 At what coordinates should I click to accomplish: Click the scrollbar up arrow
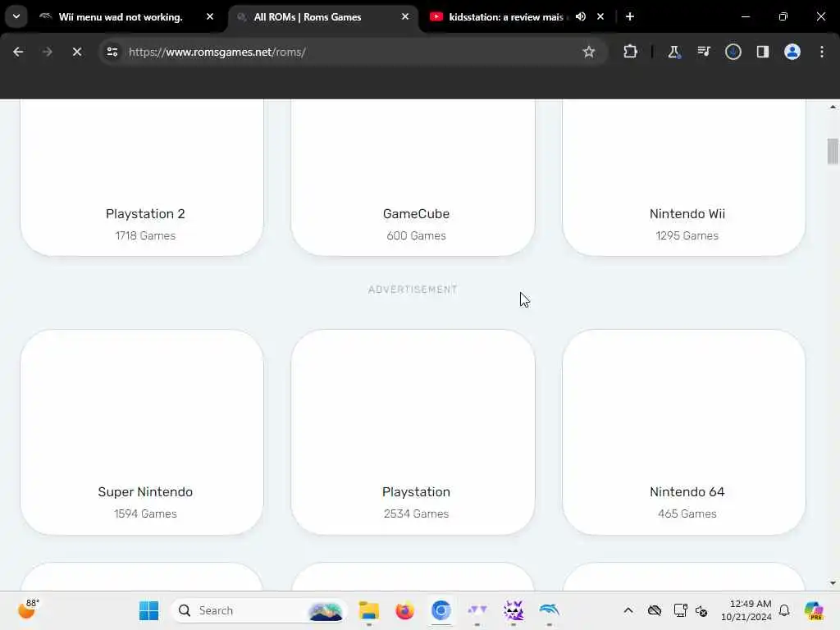coord(833,107)
